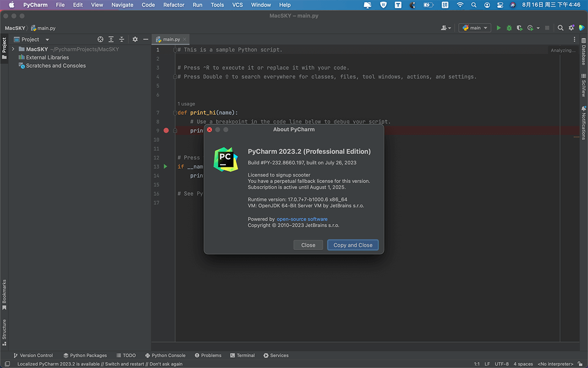Open the VCS menu

[238, 5]
